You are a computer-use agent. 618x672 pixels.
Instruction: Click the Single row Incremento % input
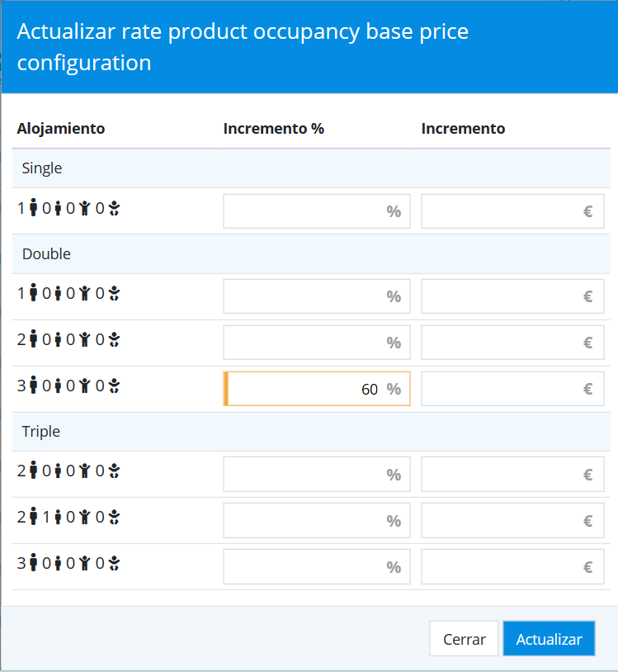click(305, 211)
